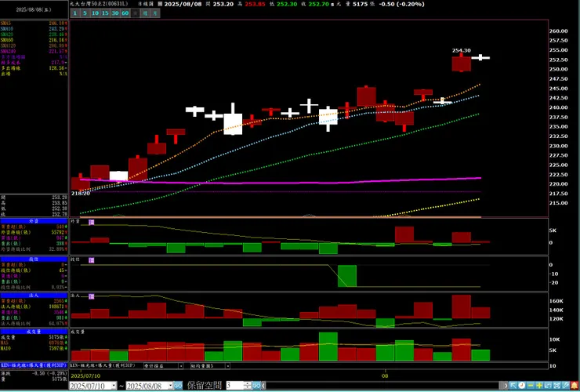Click the purple icon in 法人 panel

(92, 296)
